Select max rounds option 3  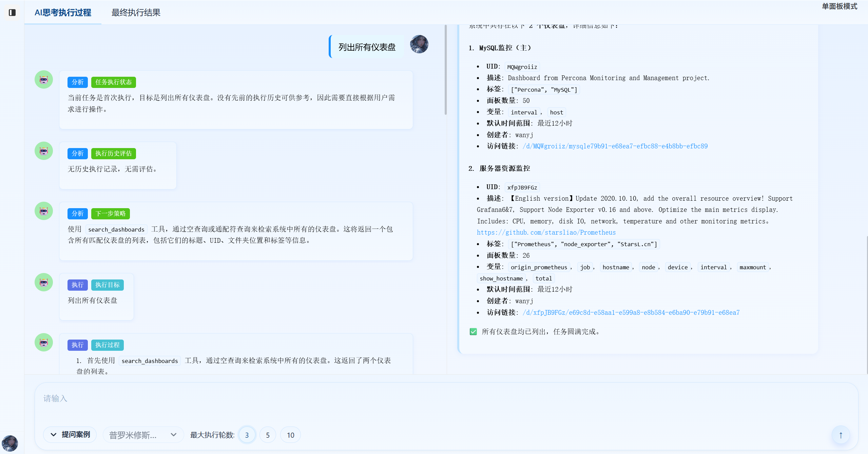247,435
